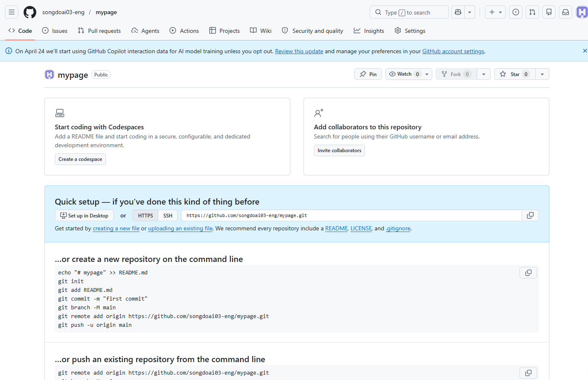This screenshot has width=588, height=380.
Task: Select the SSH clone protocol
Action: (168, 215)
